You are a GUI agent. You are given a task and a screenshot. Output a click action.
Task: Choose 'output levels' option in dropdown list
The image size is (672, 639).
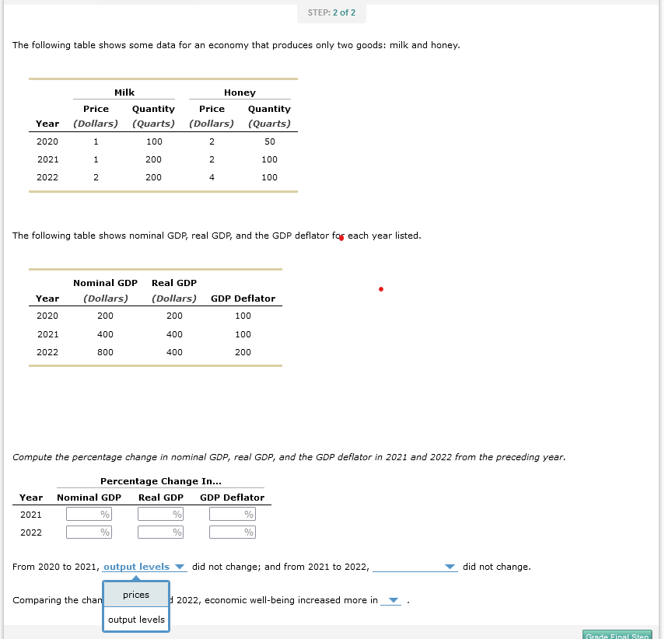(x=136, y=620)
